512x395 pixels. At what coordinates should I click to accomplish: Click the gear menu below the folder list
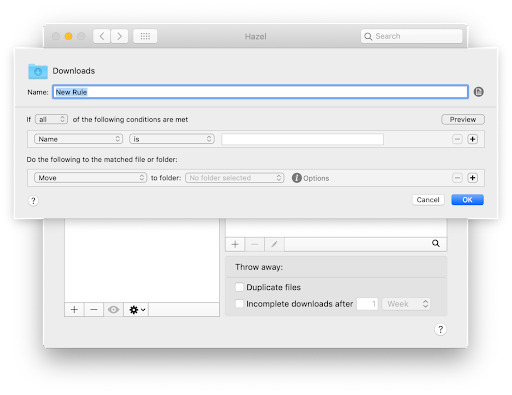pyautogui.click(x=136, y=310)
